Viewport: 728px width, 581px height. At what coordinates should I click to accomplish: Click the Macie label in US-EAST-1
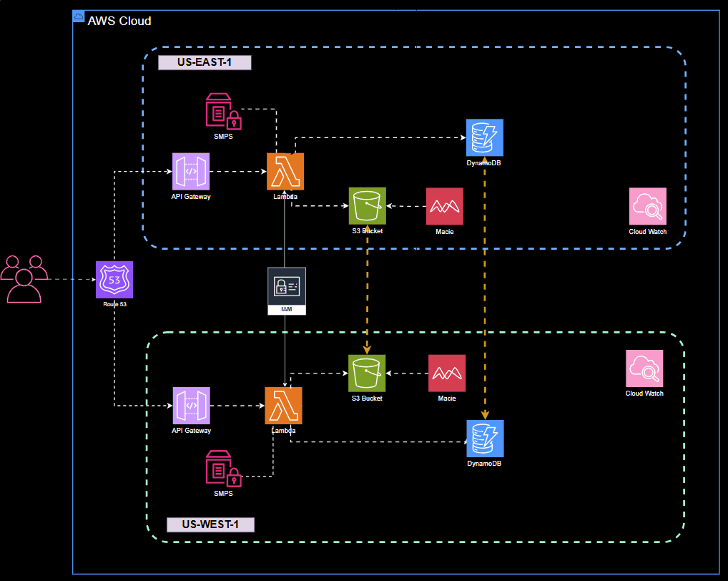coord(445,231)
